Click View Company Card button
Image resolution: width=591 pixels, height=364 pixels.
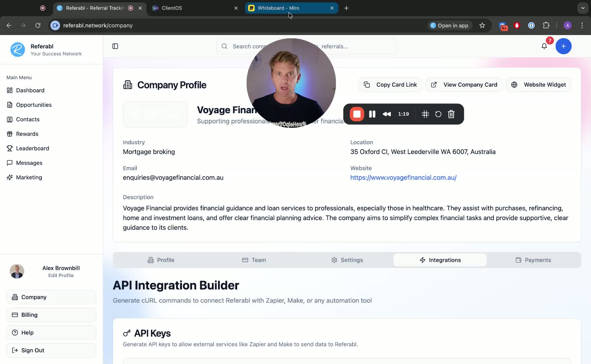point(464,85)
